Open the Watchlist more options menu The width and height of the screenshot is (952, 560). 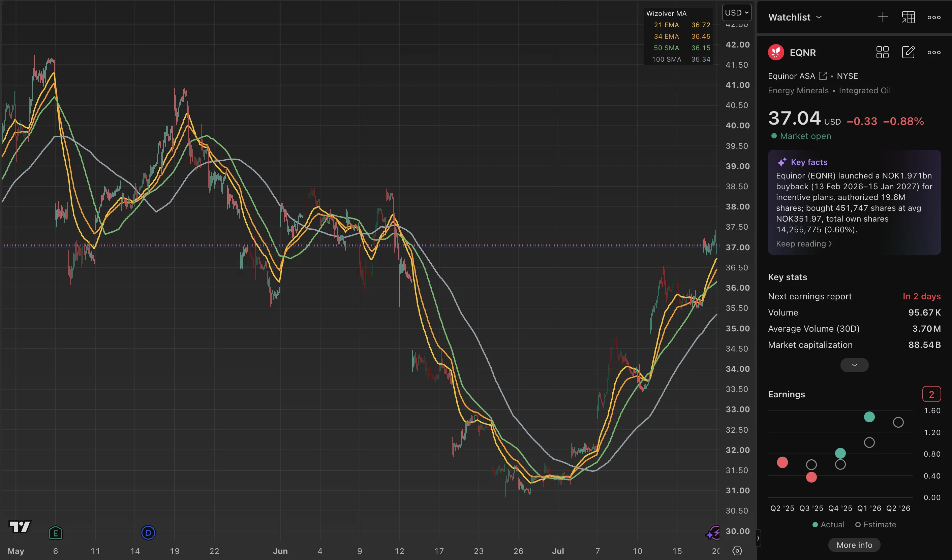click(x=934, y=18)
